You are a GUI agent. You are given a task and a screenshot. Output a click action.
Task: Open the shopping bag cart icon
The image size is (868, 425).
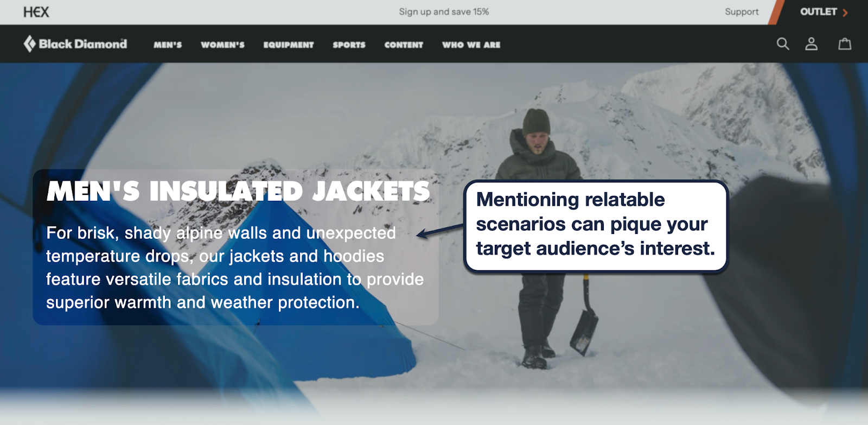click(845, 44)
